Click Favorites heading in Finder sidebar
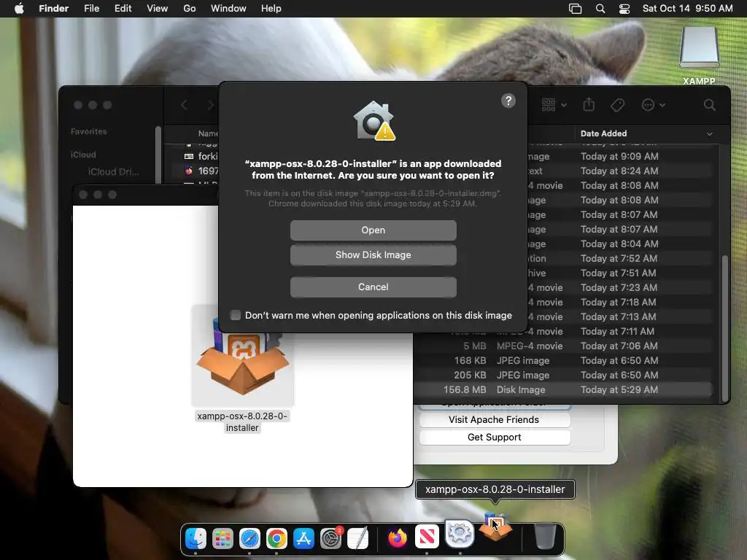This screenshot has height=560, width=747. point(88,131)
